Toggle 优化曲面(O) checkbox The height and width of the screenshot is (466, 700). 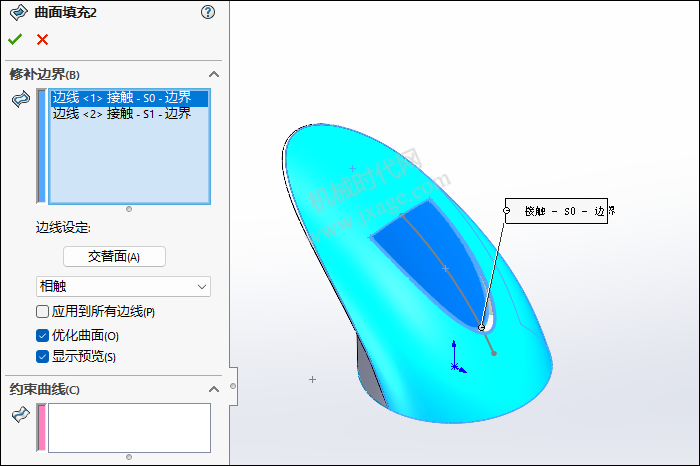42,335
